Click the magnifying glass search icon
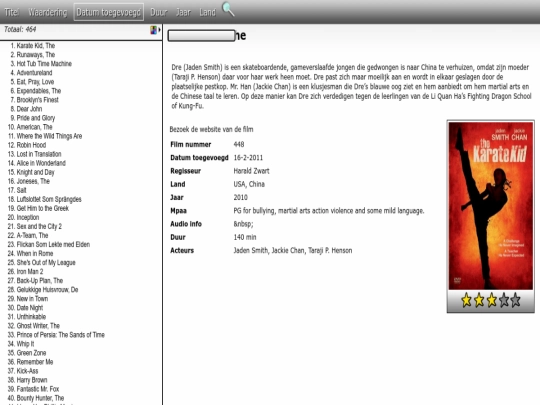Screen dimensions: 540x405 tap(228, 9)
